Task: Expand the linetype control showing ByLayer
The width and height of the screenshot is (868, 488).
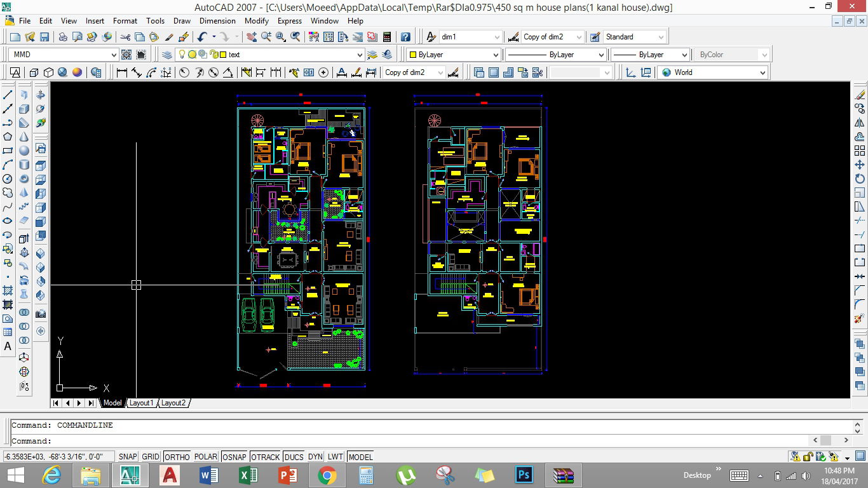Action: point(601,55)
